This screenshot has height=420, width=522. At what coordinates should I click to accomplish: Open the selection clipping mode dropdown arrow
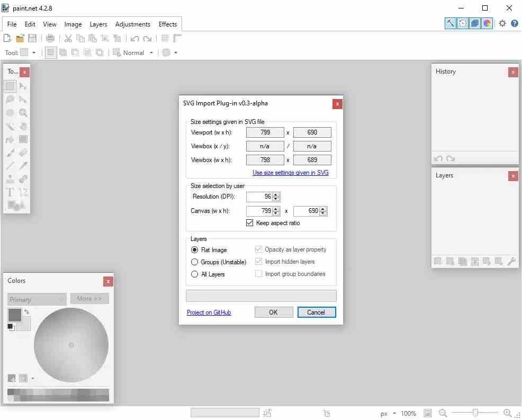pyautogui.click(x=176, y=52)
